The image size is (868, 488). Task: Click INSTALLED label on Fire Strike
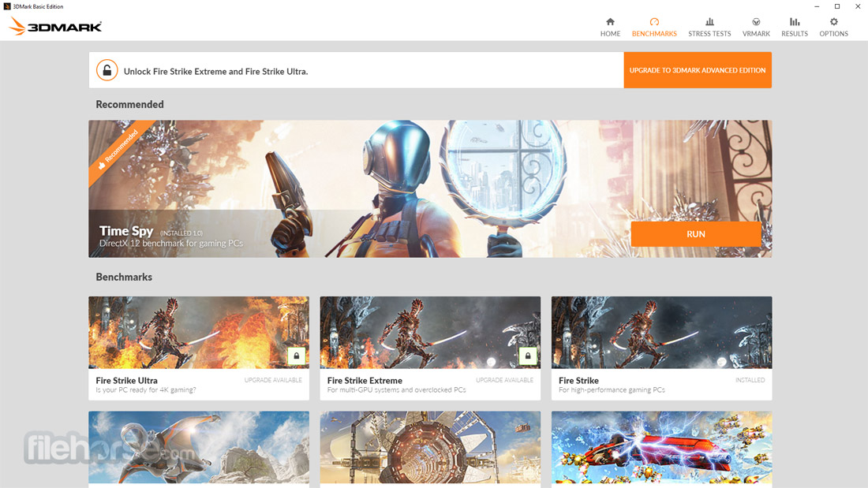click(x=750, y=380)
